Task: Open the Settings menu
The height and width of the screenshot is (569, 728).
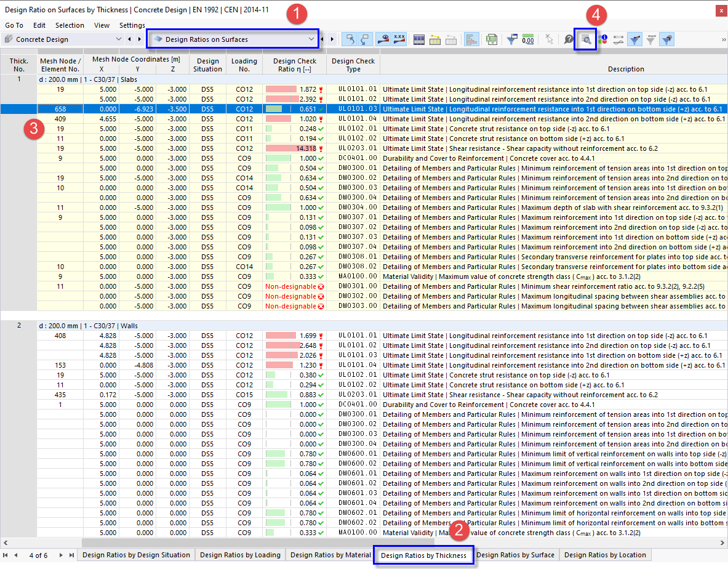Action: [x=132, y=25]
